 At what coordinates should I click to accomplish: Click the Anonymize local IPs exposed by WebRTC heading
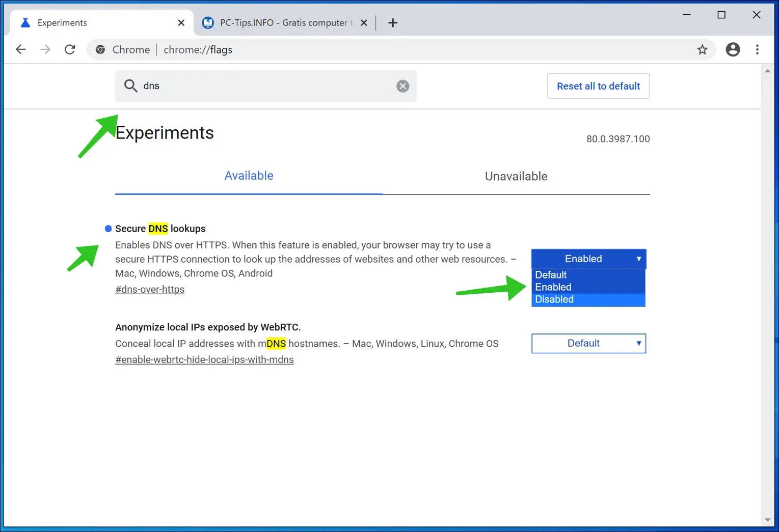(x=208, y=327)
